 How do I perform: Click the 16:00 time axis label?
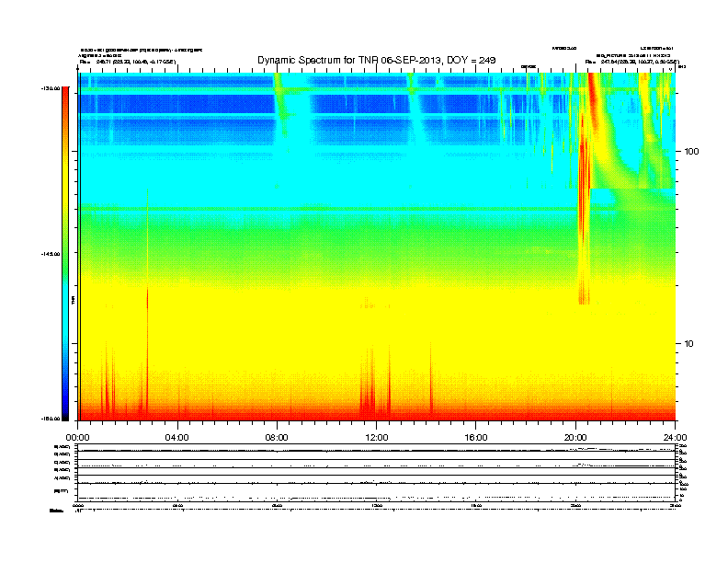(x=476, y=438)
